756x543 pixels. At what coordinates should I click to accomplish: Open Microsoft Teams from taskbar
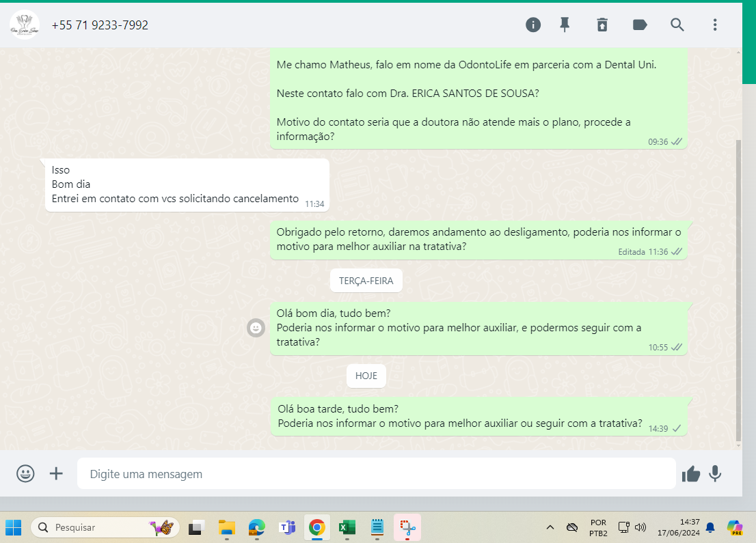[x=287, y=527]
